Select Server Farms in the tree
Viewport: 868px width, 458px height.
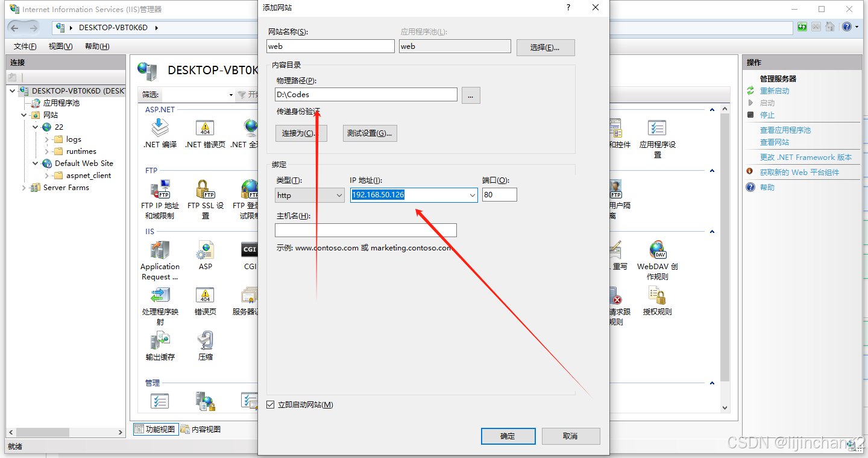tap(66, 187)
